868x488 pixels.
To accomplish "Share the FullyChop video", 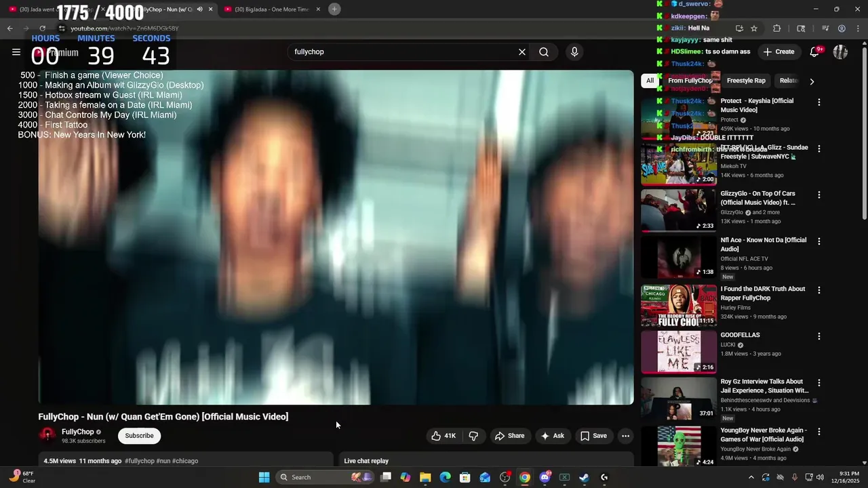I will pyautogui.click(x=510, y=436).
